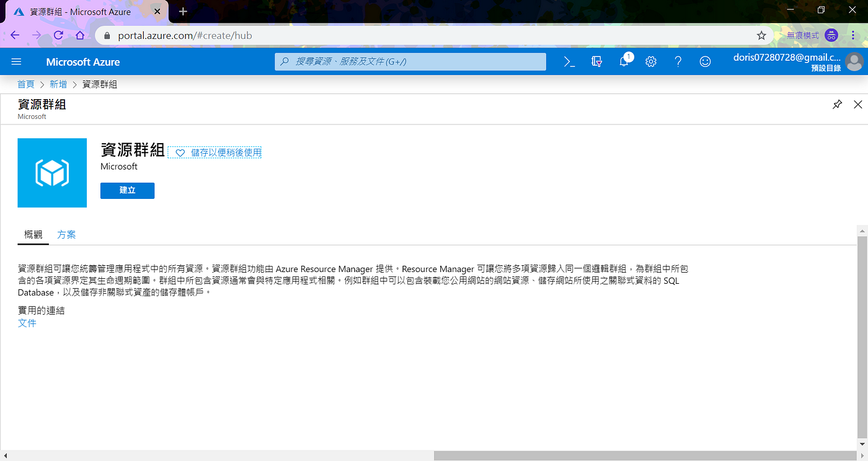Toggle the browser bookmark star

(x=761, y=35)
